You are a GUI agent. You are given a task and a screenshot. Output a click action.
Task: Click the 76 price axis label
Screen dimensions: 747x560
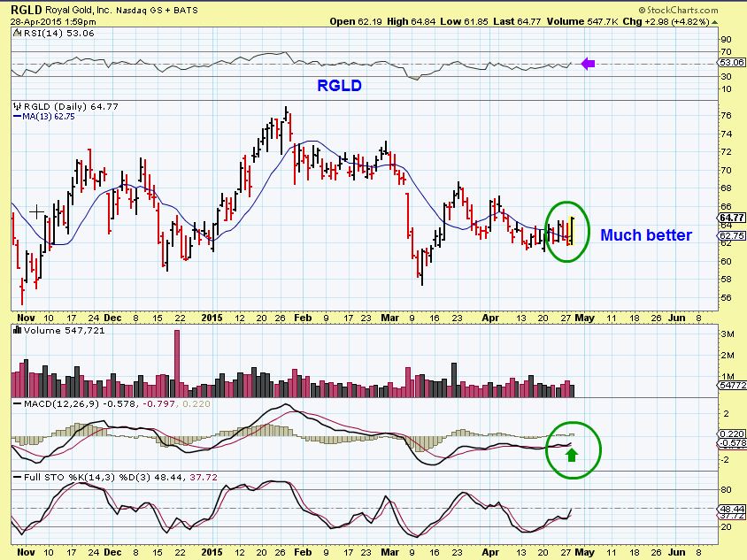click(726, 116)
